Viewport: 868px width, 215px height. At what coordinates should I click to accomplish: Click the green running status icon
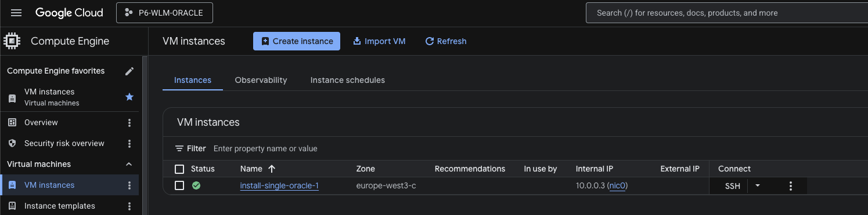[196, 185]
